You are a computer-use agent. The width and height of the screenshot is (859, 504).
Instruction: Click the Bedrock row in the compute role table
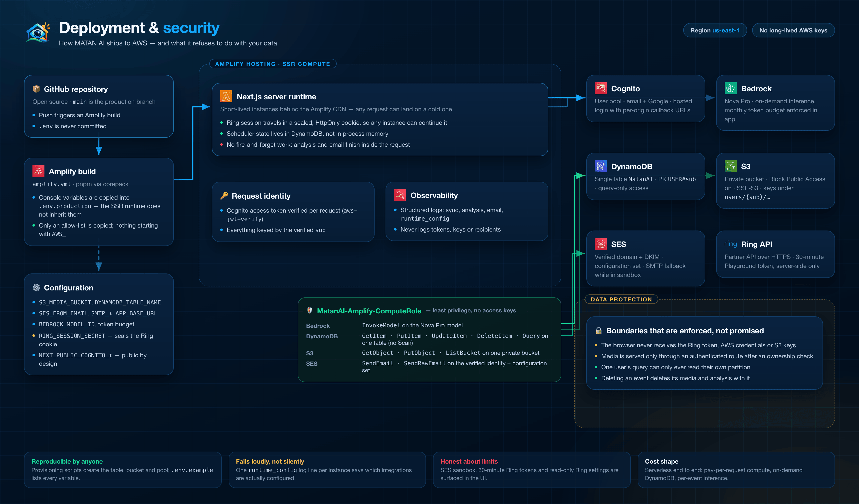point(427,325)
